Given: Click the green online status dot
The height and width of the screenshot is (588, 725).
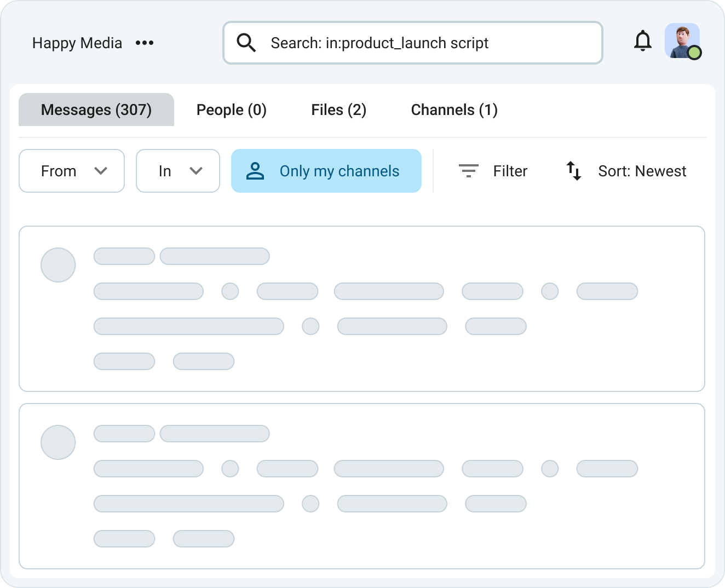Looking at the screenshot, I should coord(694,53).
